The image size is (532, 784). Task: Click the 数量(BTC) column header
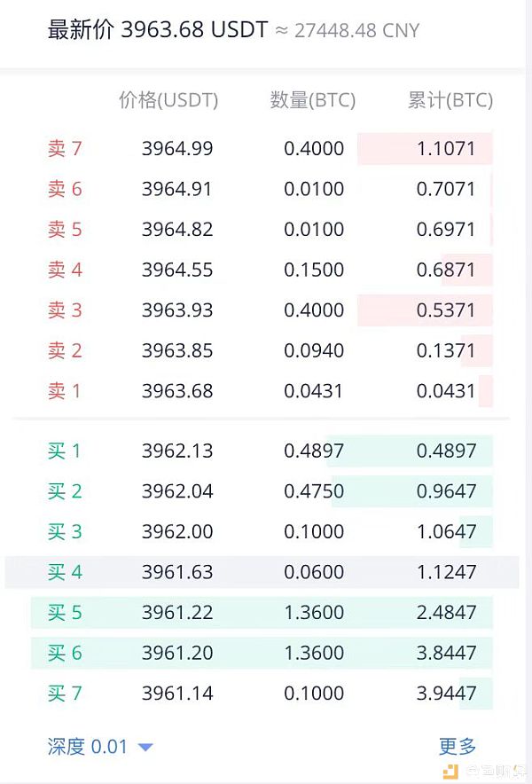click(x=313, y=100)
